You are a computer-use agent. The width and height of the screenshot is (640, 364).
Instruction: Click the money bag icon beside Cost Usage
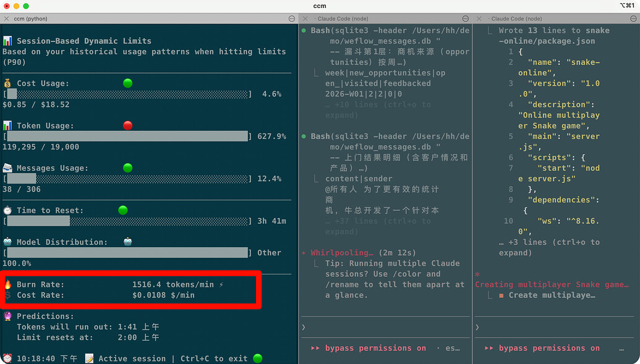pos(7,83)
